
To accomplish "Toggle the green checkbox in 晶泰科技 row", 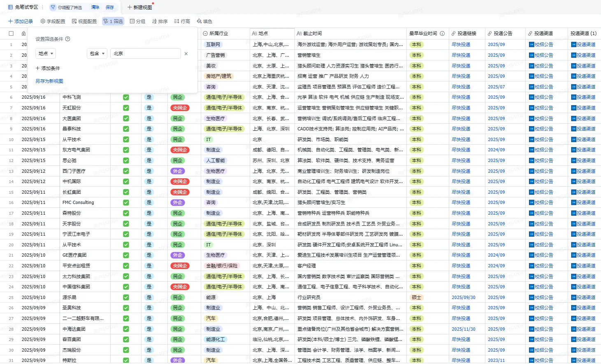I will point(126,129).
